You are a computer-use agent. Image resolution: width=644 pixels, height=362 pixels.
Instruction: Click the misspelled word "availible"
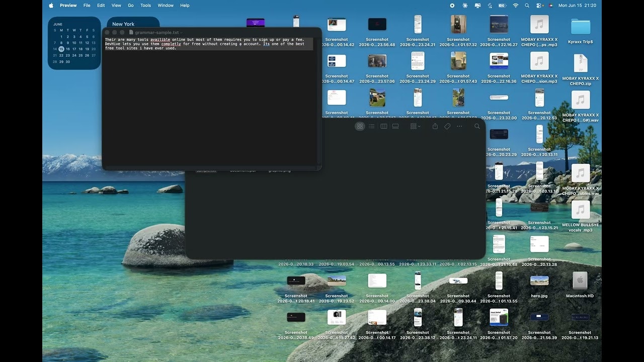point(161,40)
